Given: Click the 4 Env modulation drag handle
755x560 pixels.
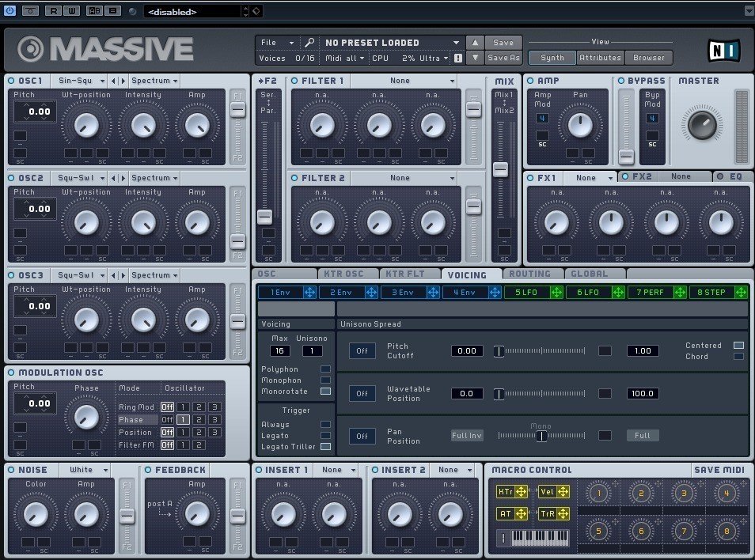Looking at the screenshot, I should click(495, 292).
